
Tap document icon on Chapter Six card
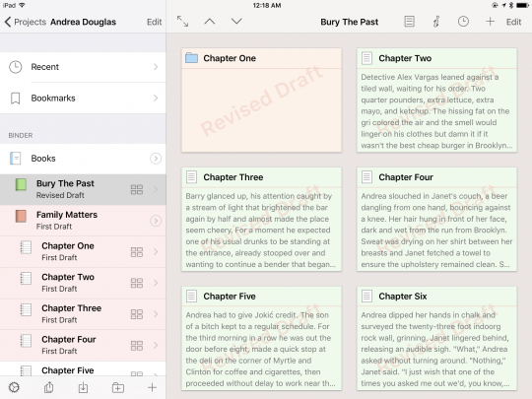point(366,297)
